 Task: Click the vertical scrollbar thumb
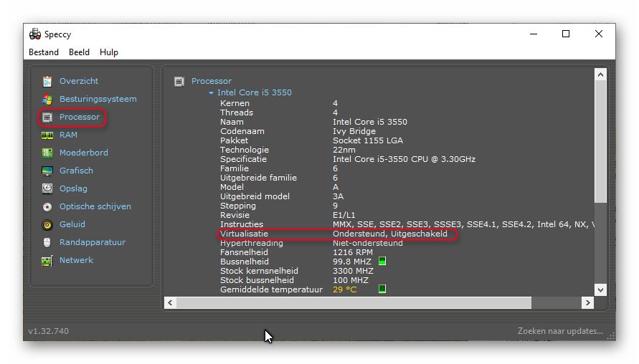(x=600, y=141)
